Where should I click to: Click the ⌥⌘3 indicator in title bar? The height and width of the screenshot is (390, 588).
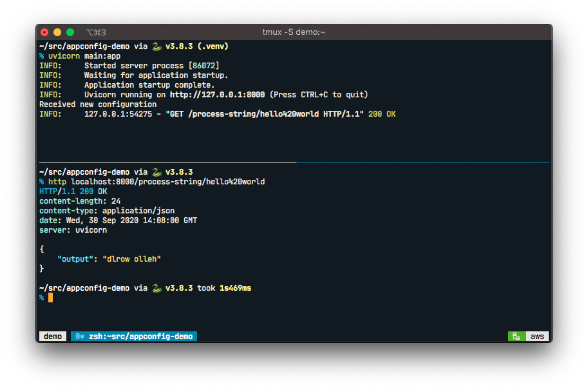pos(95,32)
